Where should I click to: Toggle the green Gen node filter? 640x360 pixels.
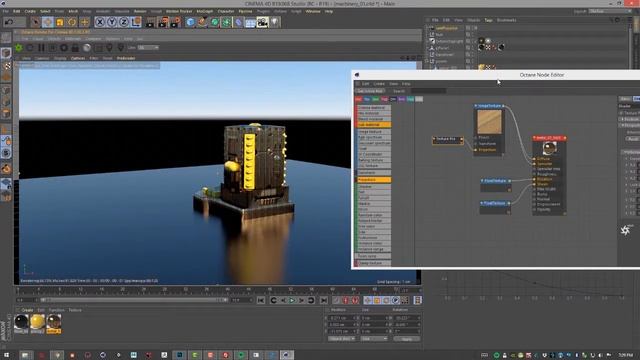[376, 99]
